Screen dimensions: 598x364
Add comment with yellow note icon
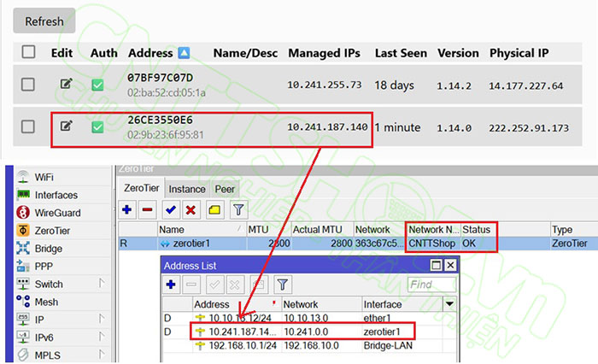(x=214, y=209)
